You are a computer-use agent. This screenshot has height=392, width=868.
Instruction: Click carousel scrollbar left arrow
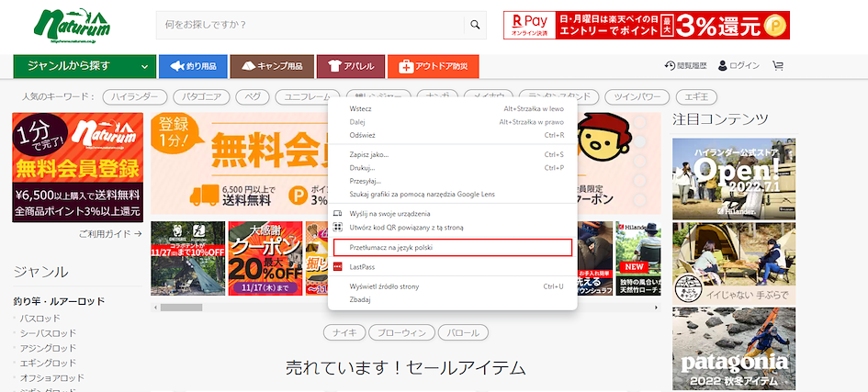point(155,308)
